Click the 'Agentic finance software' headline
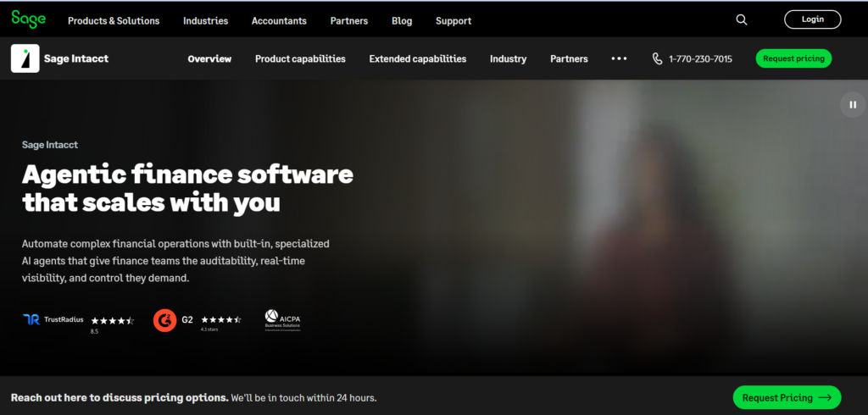Screen dimensions: 868x415 point(187,189)
